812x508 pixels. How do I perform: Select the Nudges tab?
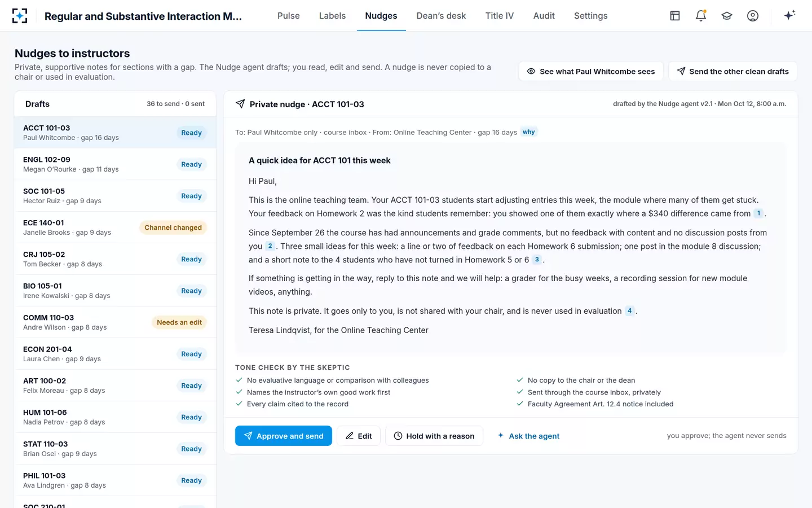point(381,16)
